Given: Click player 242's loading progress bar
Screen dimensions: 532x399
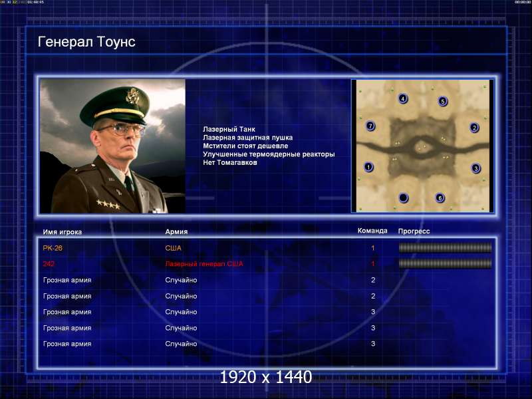Looking at the screenshot, I should 445,263.
